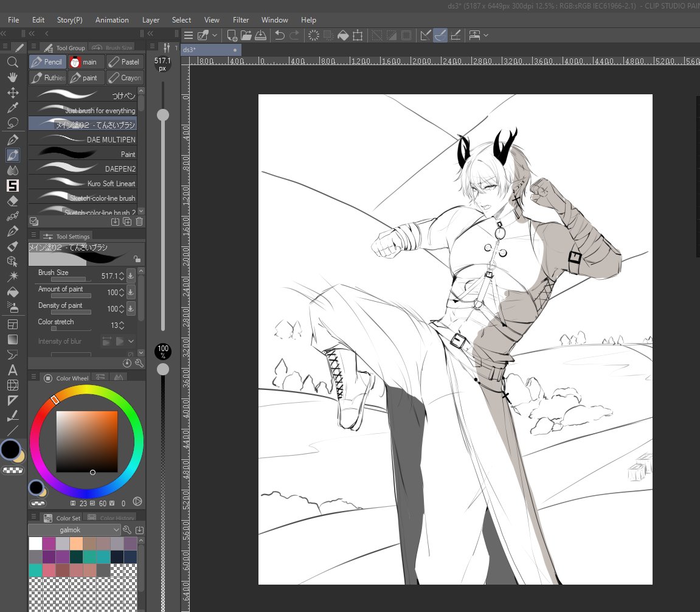Toggle Snap to Grid in toolbar

pyautogui.click(x=456, y=35)
